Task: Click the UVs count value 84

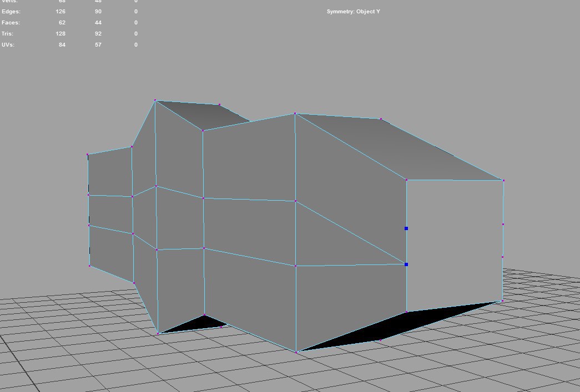Action: point(62,45)
